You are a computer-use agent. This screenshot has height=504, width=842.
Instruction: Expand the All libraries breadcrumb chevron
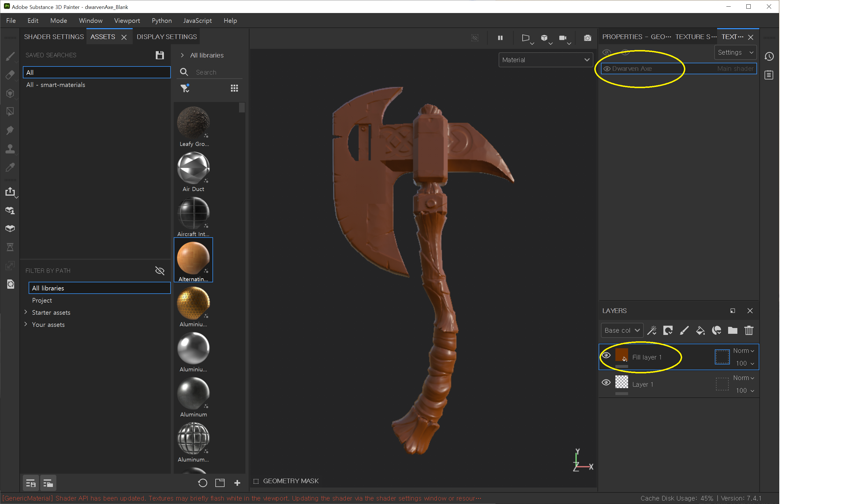[182, 55]
